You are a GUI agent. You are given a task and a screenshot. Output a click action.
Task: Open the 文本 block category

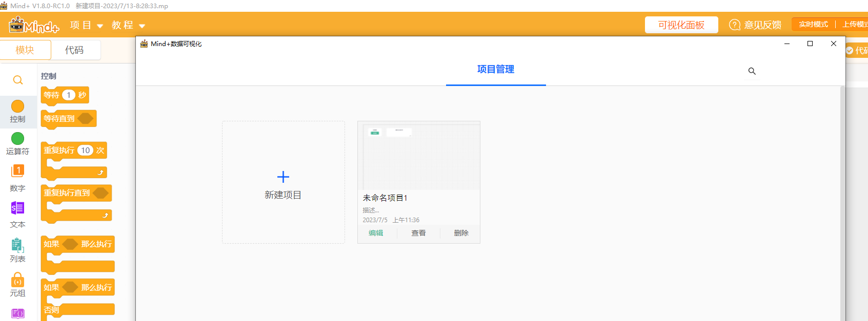17,208
